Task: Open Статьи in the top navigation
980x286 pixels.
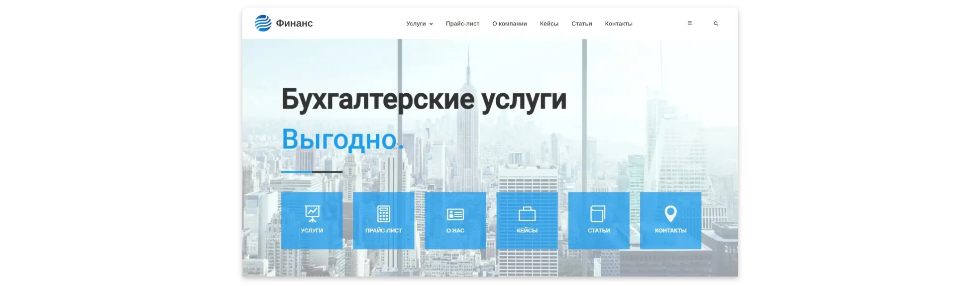Action: click(x=581, y=24)
